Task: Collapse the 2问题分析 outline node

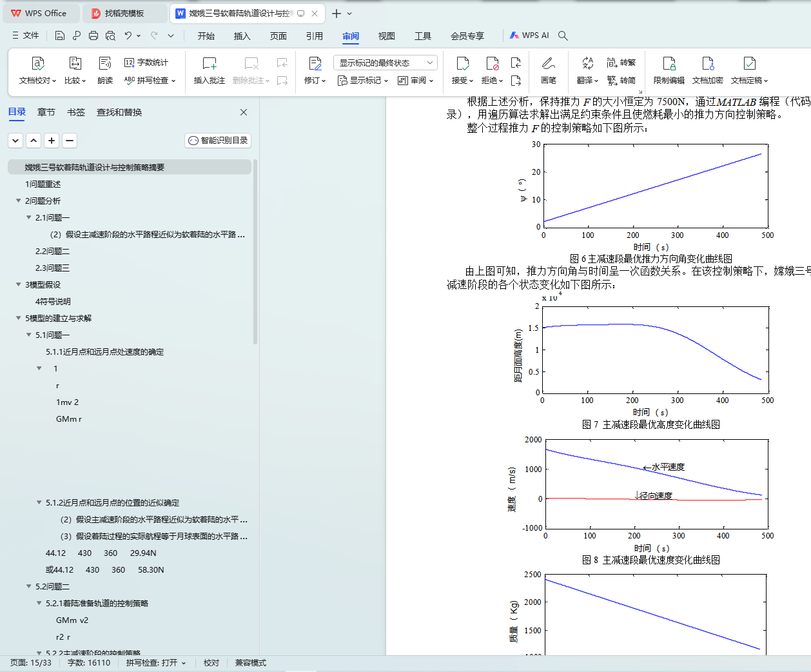Action: click(x=18, y=201)
